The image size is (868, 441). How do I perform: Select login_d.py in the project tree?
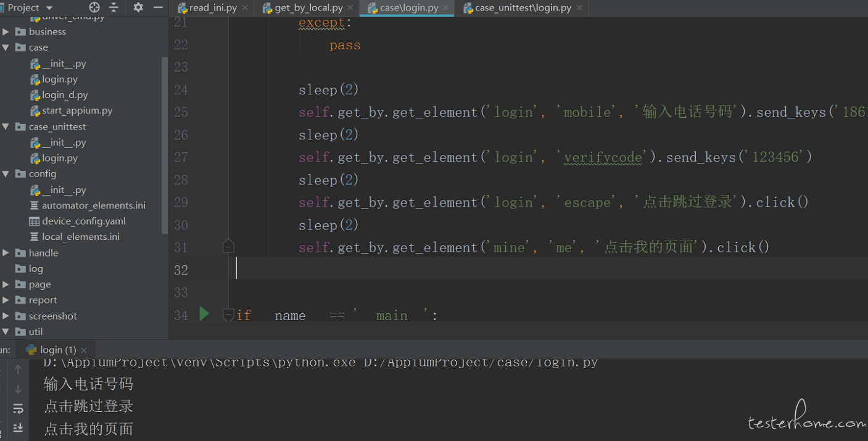click(x=65, y=95)
